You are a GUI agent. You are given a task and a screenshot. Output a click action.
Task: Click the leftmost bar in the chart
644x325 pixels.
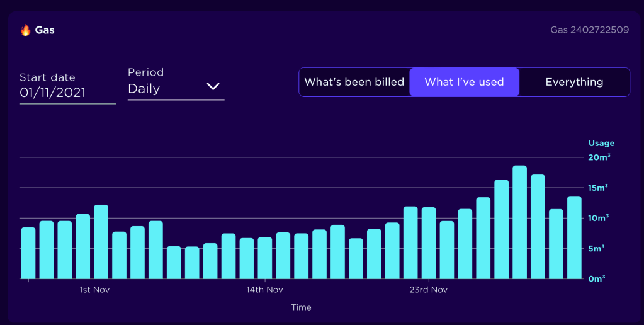point(28,253)
